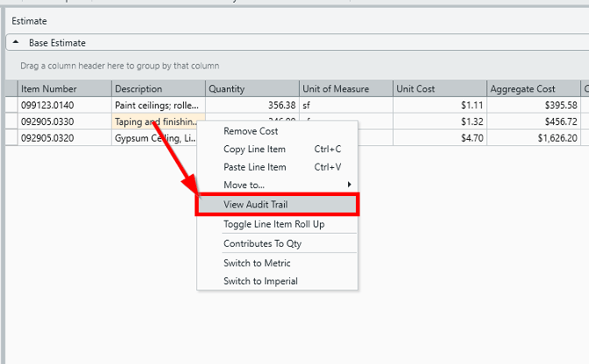This screenshot has width=589, height=364.
Task: Select the $1,626.20 aggregate cost cell
Action: coord(534,138)
